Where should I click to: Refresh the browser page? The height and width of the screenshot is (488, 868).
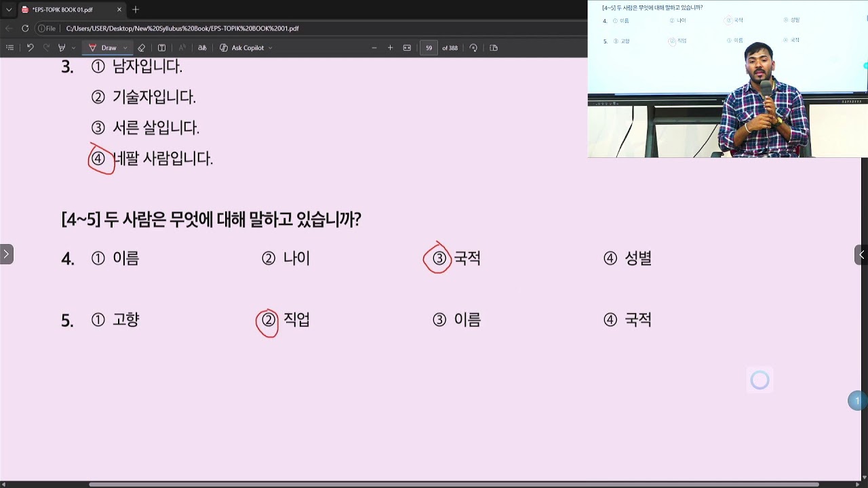(25, 28)
